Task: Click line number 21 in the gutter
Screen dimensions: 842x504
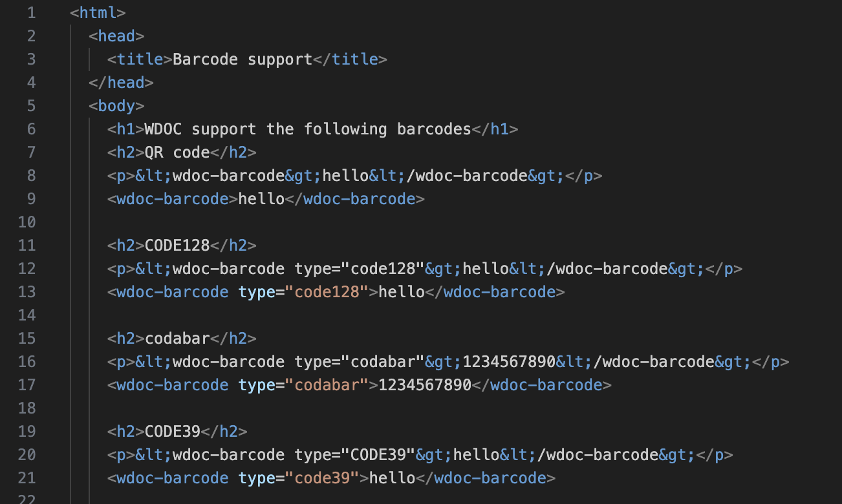Action: pyautogui.click(x=27, y=478)
